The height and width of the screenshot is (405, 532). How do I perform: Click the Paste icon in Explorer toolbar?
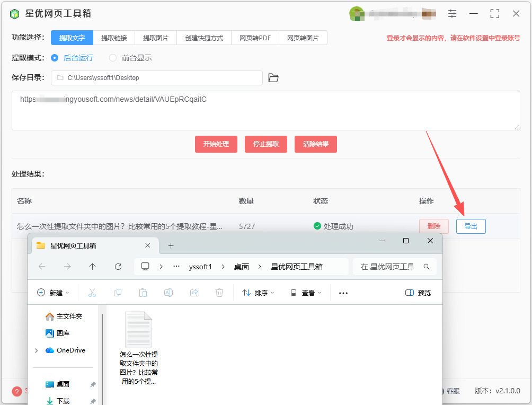coord(143,293)
